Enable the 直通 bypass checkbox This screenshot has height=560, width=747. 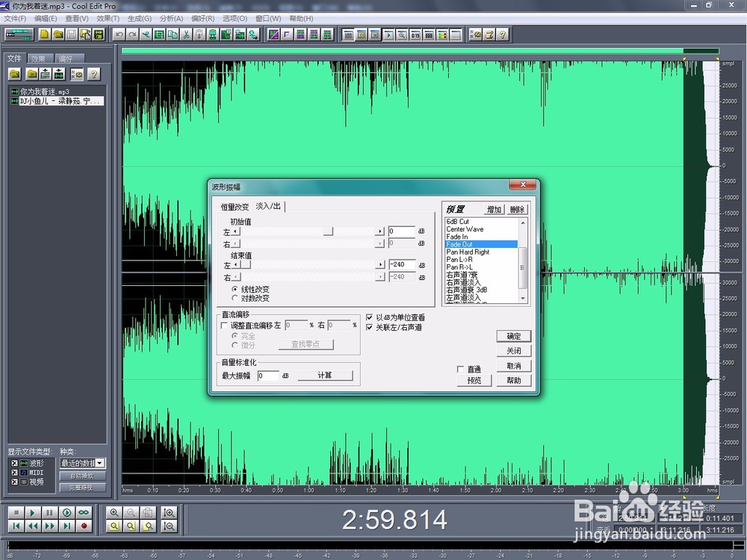pos(460,369)
